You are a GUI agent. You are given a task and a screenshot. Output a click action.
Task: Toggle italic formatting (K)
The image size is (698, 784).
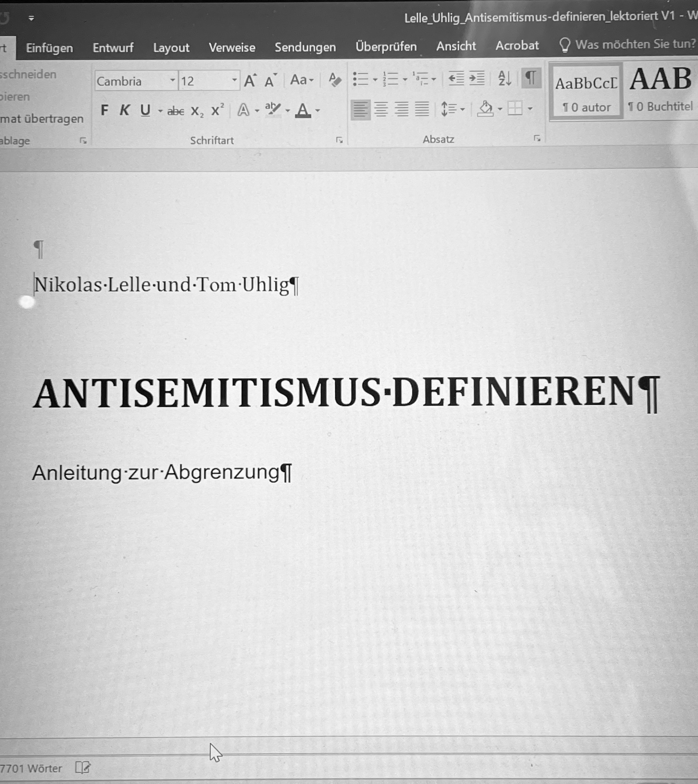tap(125, 111)
